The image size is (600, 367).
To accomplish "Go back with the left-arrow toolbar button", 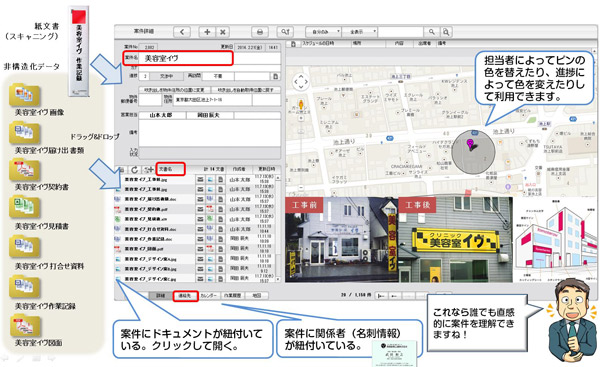I will pos(182,32).
